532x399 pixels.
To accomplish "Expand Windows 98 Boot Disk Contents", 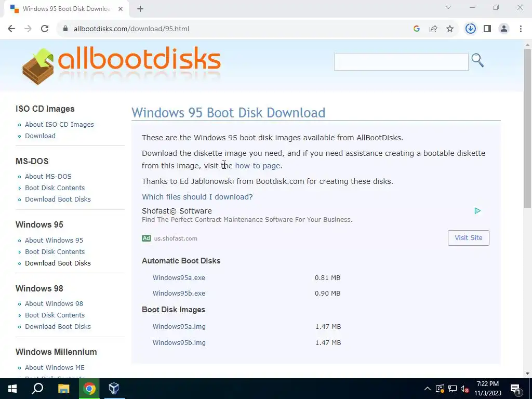I will [55, 315].
